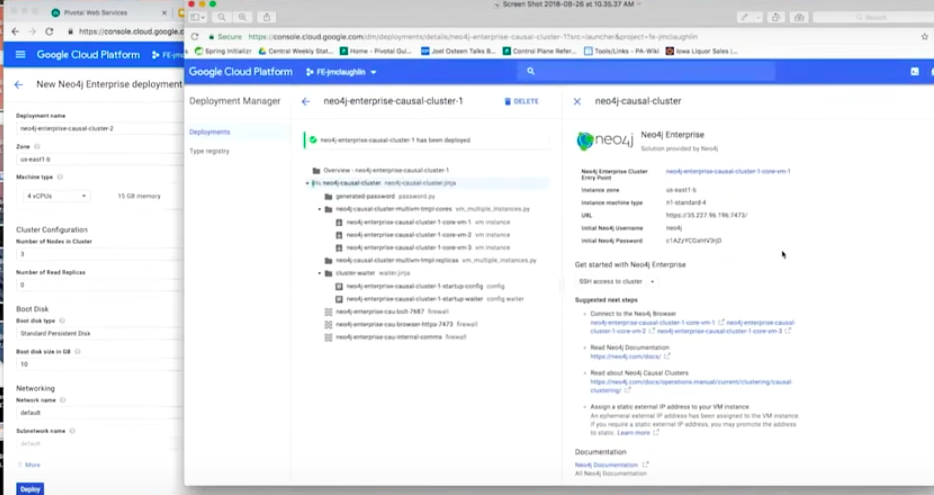Click the DELETE button for the deployment
Image resolution: width=934 pixels, height=495 pixels.
pyautogui.click(x=521, y=102)
